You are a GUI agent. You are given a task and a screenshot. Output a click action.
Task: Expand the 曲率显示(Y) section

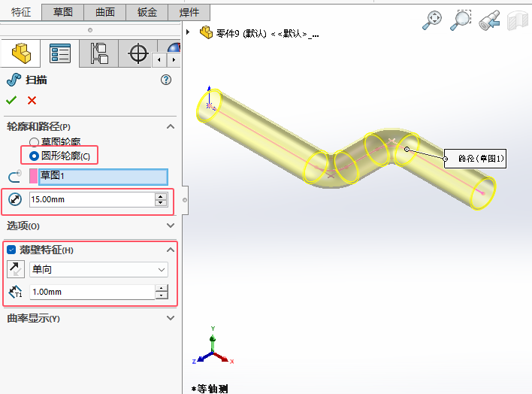point(171,318)
